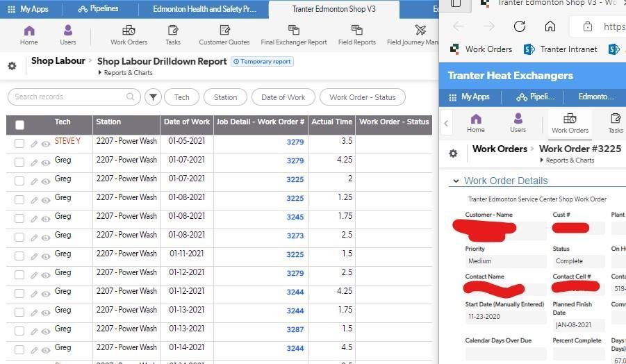
Task: Open the Station filter dropdown
Action: tap(225, 97)
